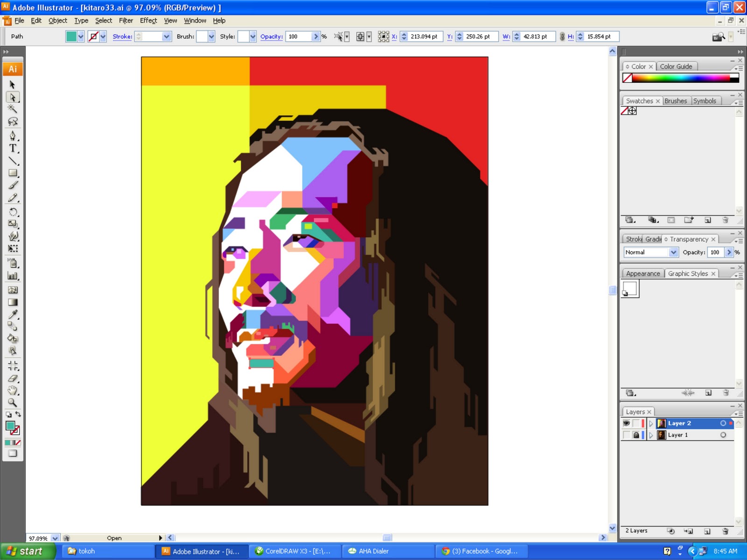Select the Eyedropper tool
The width and height of the screenshot is (747, 560).
point(13,314)
